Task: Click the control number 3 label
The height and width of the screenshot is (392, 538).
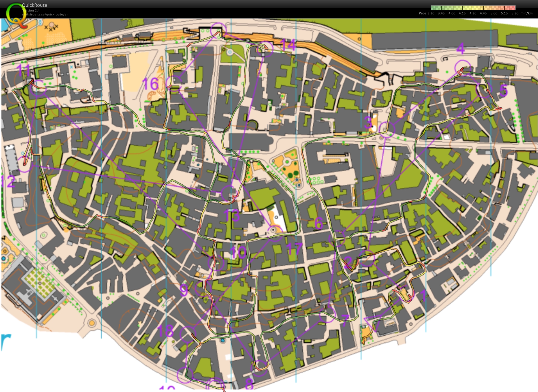Action: [x=368, y=122]
